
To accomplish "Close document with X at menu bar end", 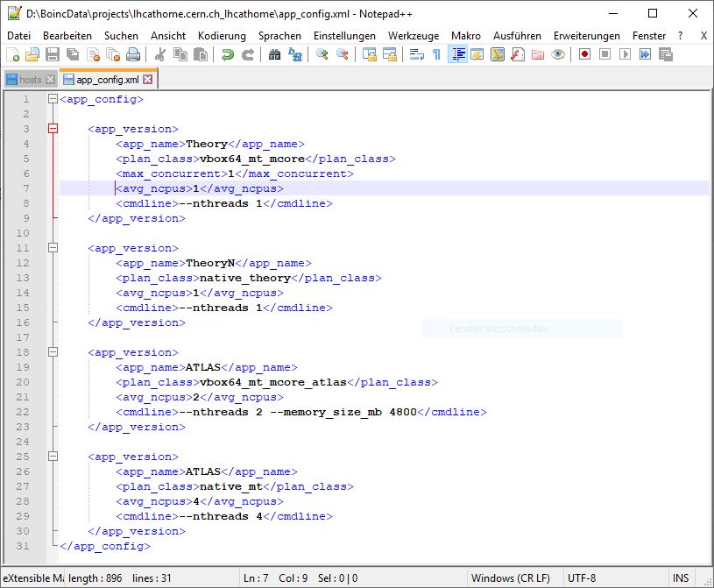I will [703, 36].
